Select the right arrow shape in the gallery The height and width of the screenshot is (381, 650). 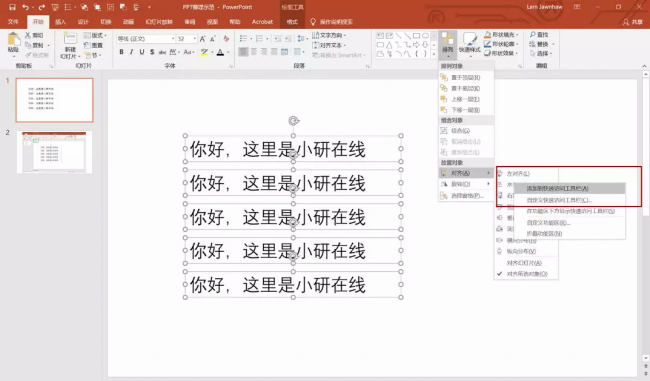[x=416, y=45]
